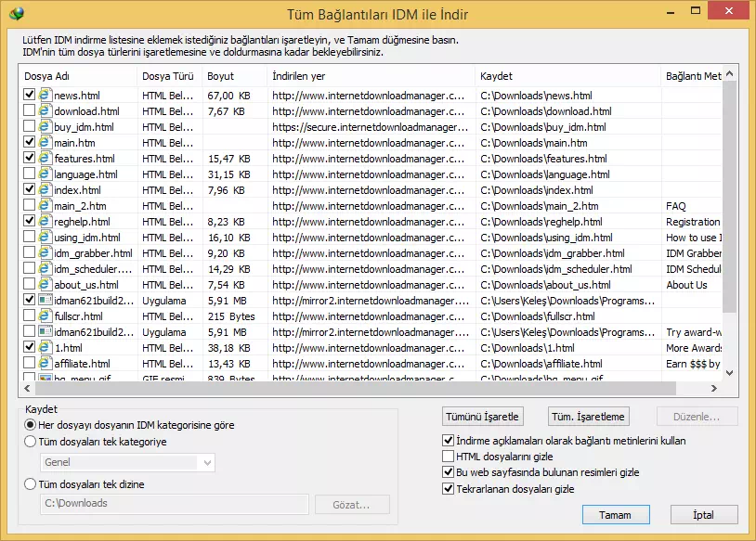756x541 pixels.
Task: Click the horizontal scrollbar right arrow
Action: 714,388
